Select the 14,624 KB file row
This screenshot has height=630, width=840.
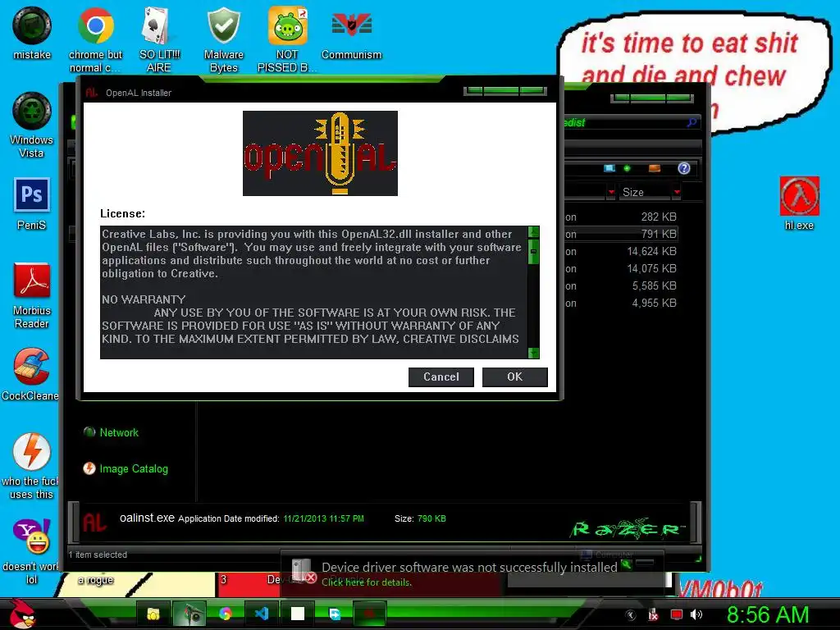click(x=622, y=251)
